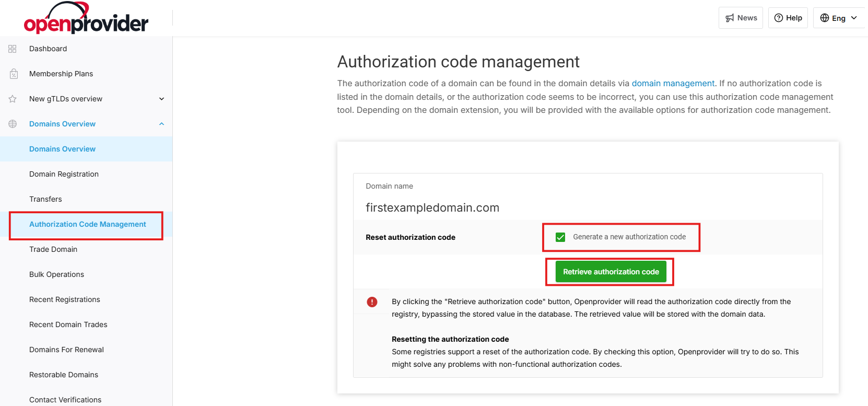This screenshot has width=868, height=406.
Task: Open New gTLDs overview menu item
Action: point(66,99)
